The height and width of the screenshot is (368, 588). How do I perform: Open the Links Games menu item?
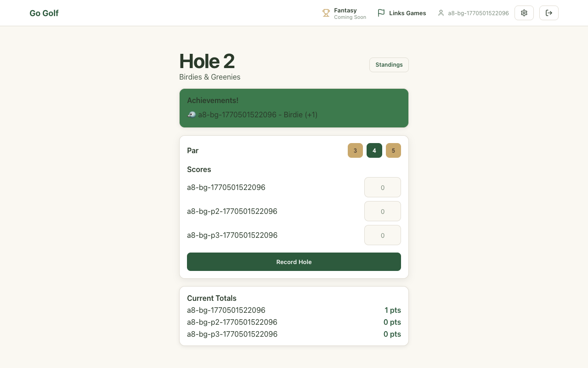click(x=407, y=13)
